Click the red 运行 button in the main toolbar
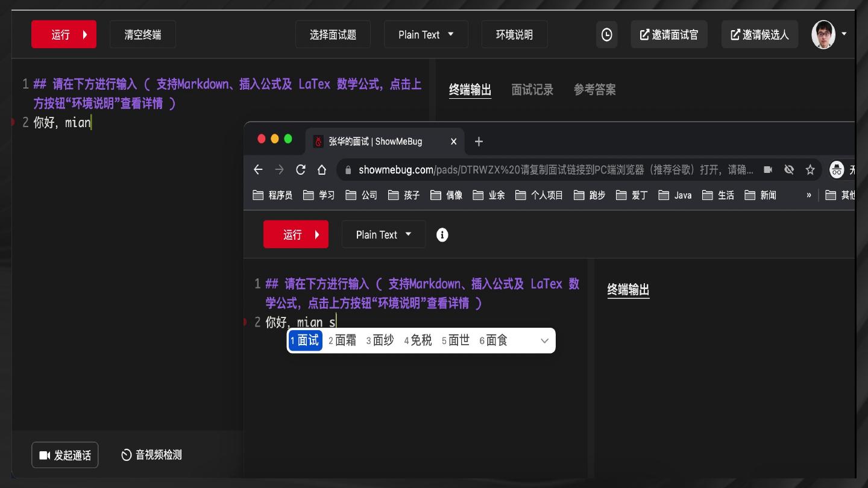This screenshot has width=868, height=488. [x=64, y=34]
